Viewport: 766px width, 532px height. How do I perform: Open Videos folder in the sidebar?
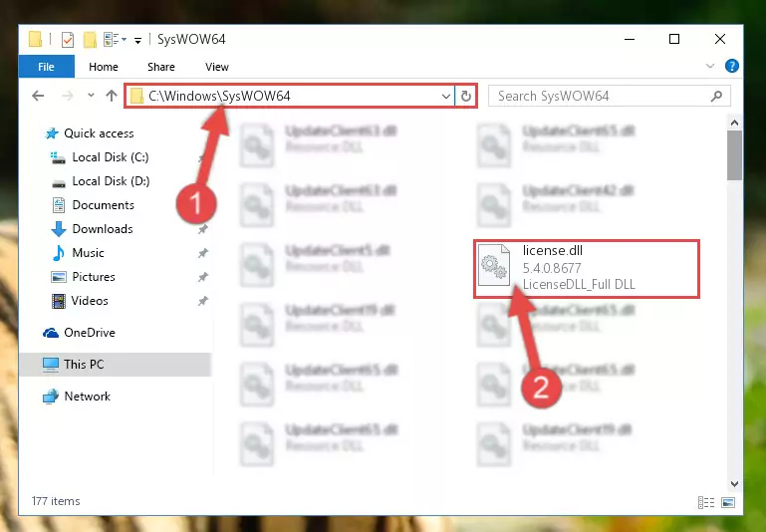90,301
